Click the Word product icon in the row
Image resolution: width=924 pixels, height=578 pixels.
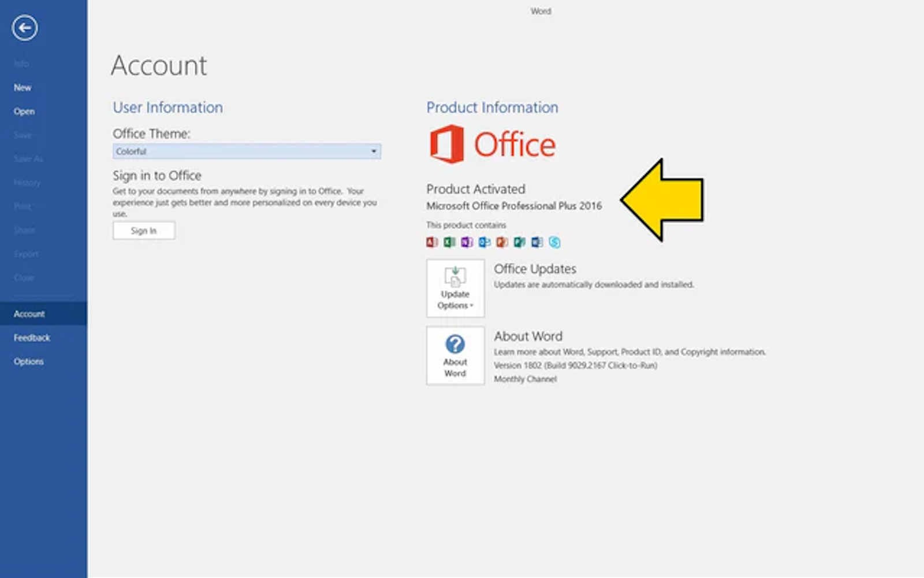coord(537,242)
